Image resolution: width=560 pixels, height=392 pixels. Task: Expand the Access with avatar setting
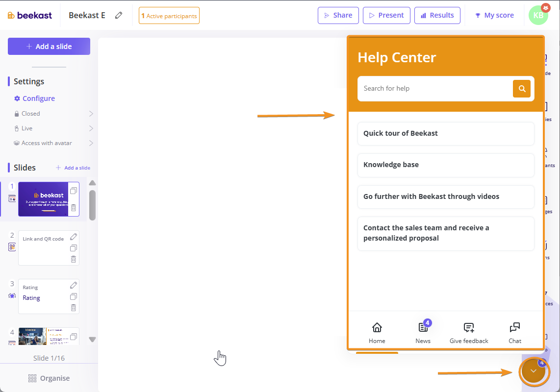91,143
